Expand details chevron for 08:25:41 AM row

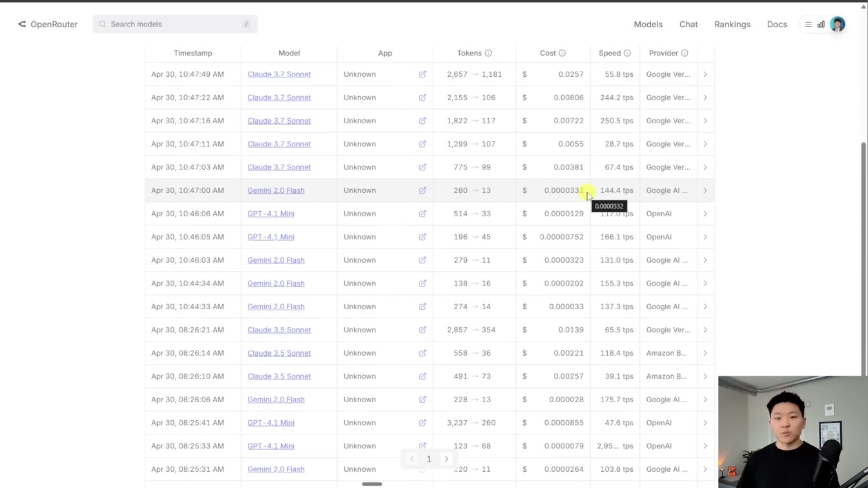click(705, 423)
